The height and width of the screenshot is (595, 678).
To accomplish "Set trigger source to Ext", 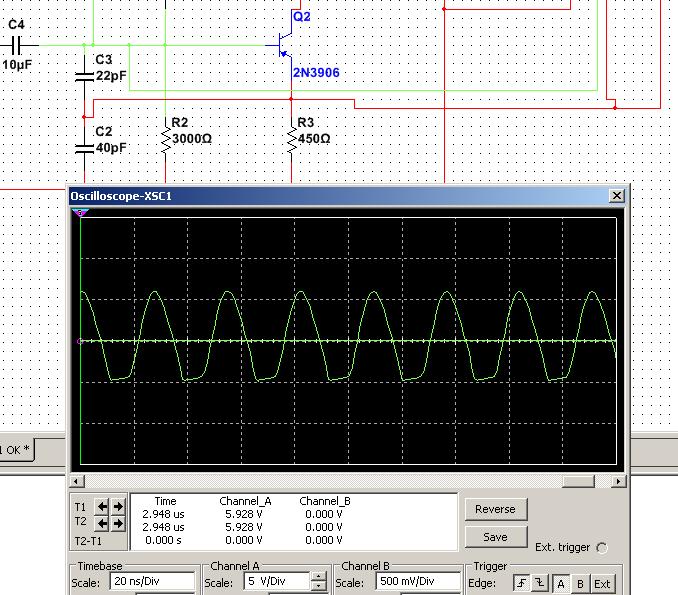I will 602,584.
